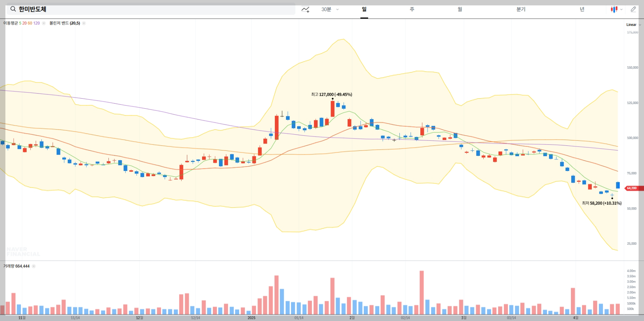Viewport: 644px width, 321px height.
Task: Switch to the 년 yearly tab
Action: [x=582, y=9]
